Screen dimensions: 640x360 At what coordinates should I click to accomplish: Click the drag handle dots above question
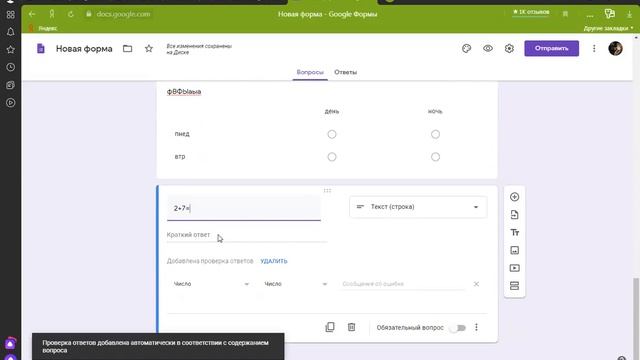327,191
